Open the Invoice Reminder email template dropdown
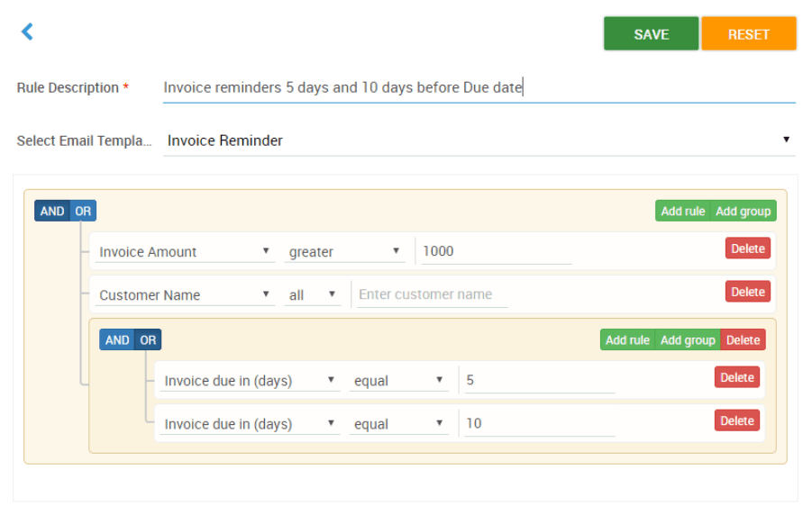Screen dimensions: 812x515 [x=478, y=140]
